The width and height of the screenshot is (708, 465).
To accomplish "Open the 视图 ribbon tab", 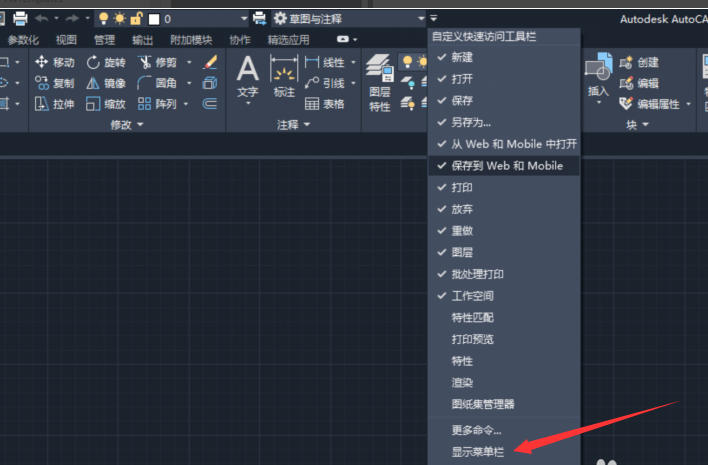I will (66, 40).
